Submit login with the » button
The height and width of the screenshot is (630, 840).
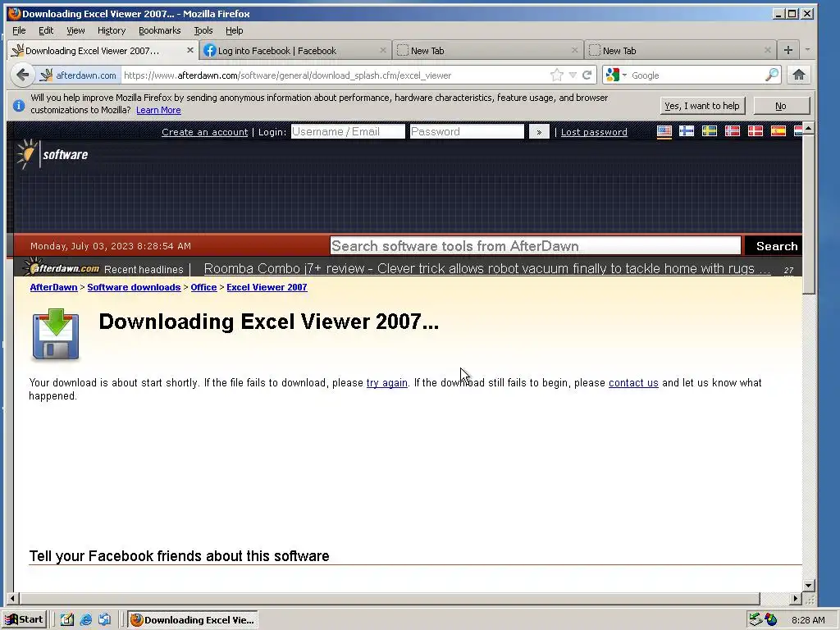point(539,132)
